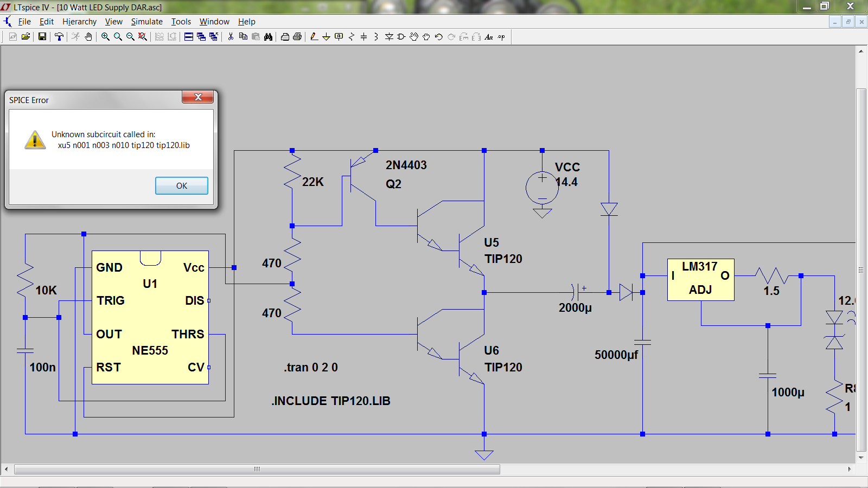This screenshot has width=868, height=488.
Task: Click the 10K resistor value
Action: (x=46, y=290)
